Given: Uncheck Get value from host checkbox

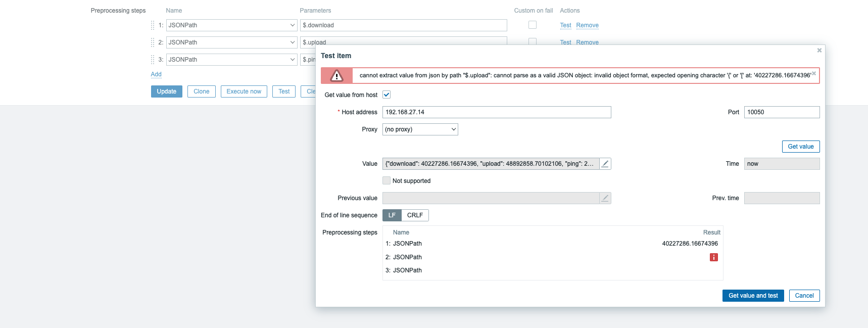Looking at the screenshot, I should click(x=387, y=95).
